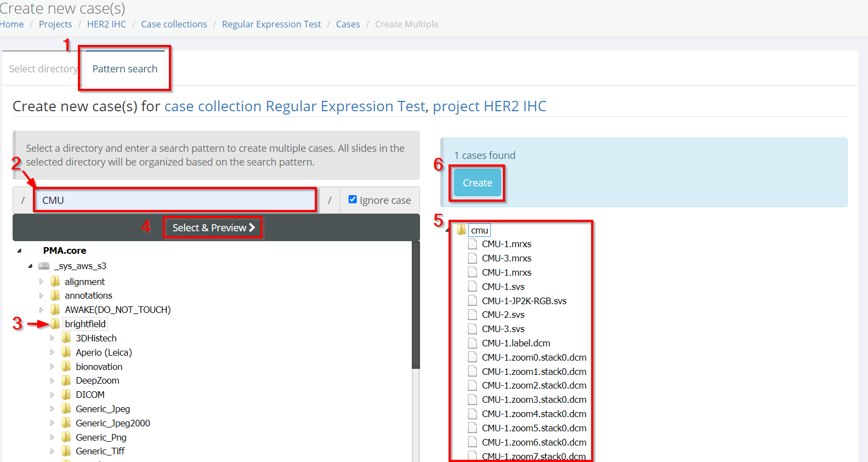Click the DICOM folder icon
This screenshot has height=462, width=868.
[x=66, y=395]
